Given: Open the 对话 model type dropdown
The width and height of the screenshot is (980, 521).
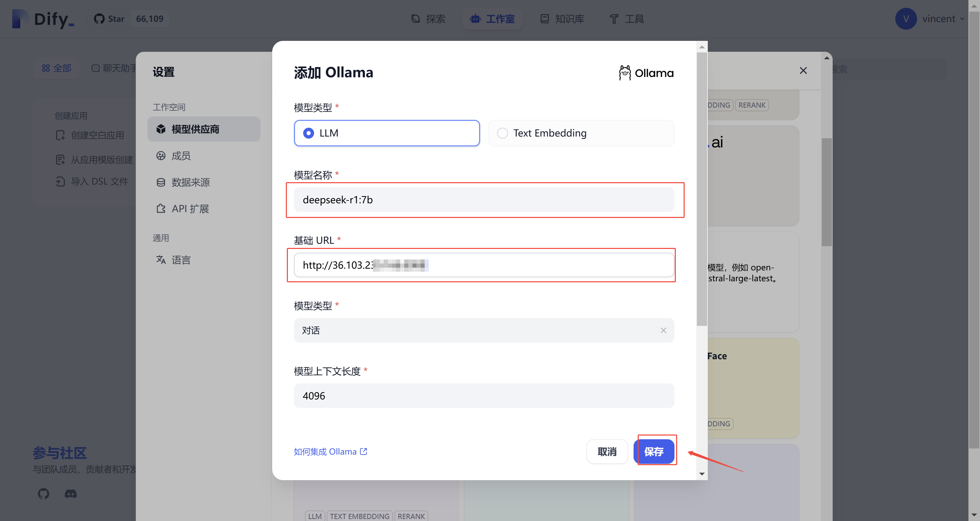Looking at the screenshot, I should 484,330.
